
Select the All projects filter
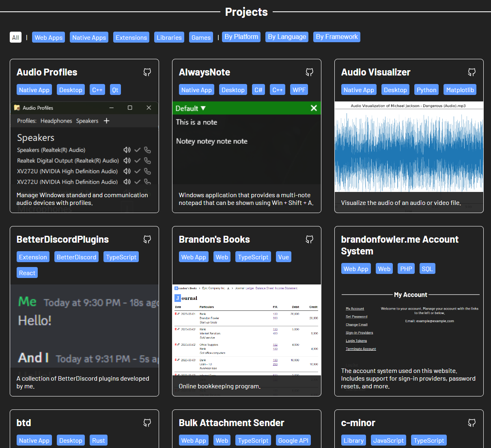[x=15, y=37]
